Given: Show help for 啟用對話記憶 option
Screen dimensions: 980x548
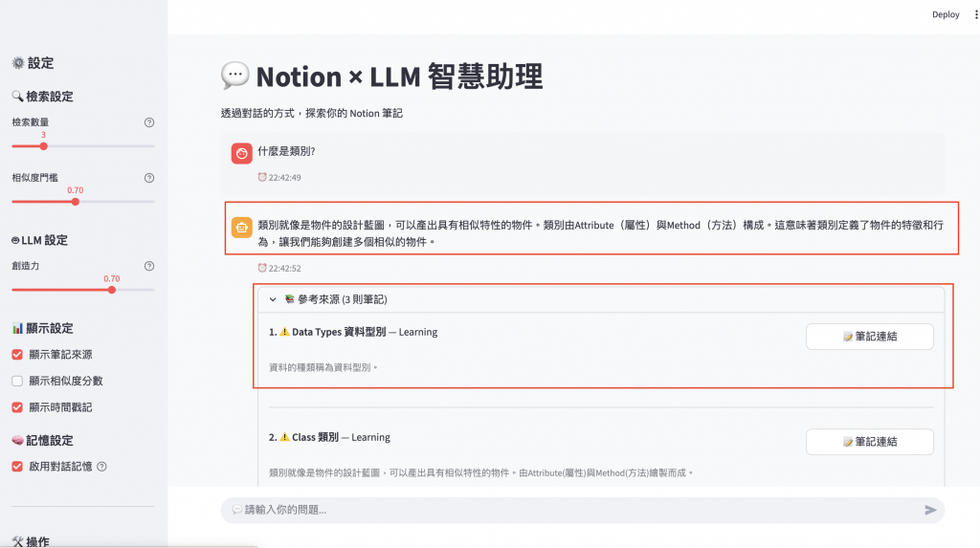Looking at the screenshot, I should point(101,466).
